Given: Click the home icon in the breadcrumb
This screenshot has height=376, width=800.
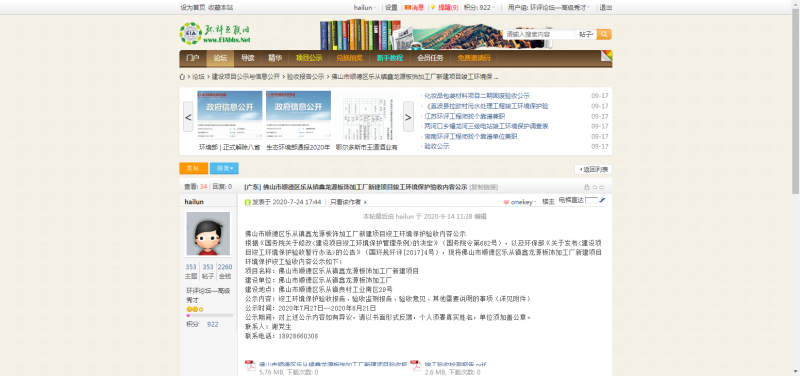Looking at the screenshot, I should click(x=182, y=77).
